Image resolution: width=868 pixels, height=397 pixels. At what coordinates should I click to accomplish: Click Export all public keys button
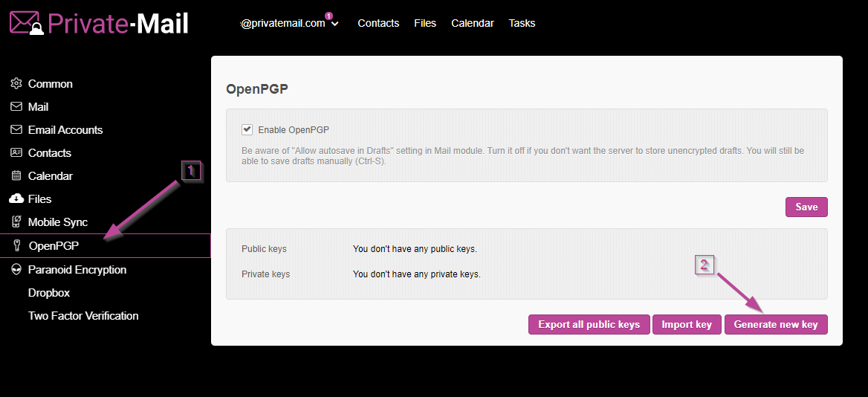[x=589, y=325]
